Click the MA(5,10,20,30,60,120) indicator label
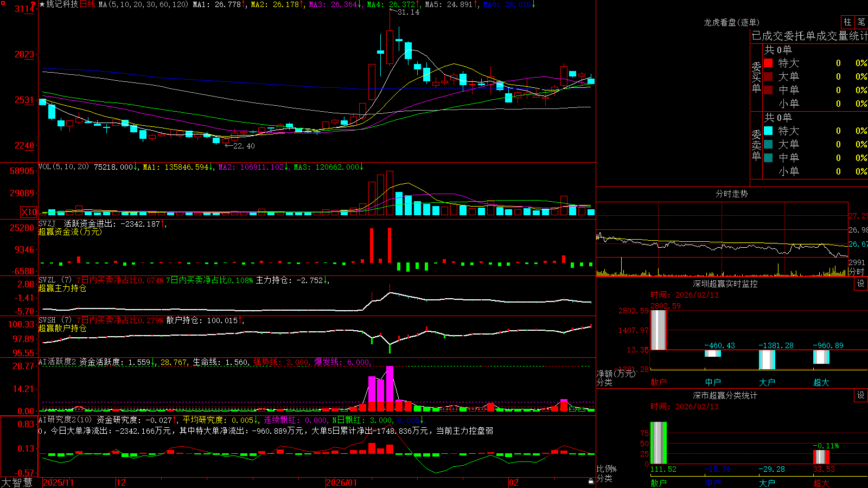This screenshot has height=488, width=868. [x=143, y=4]
